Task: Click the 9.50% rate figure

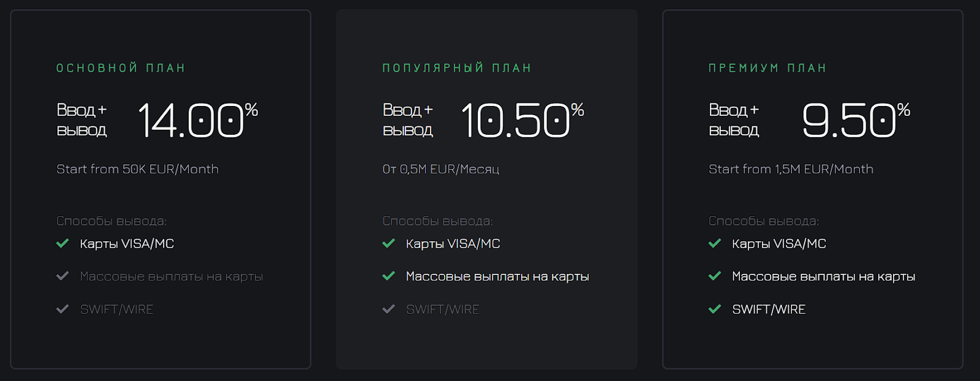Action: pyautogui.click(x=855, y=120)
